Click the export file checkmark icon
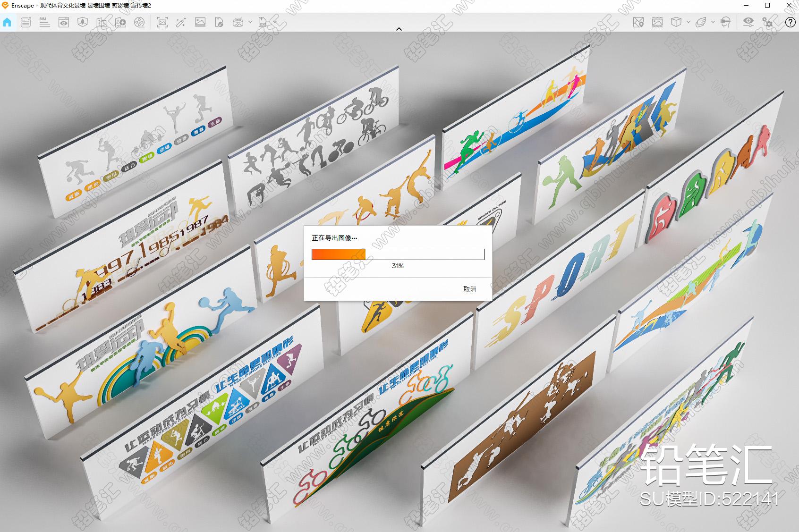799x532 pixels. click(219, 22)
